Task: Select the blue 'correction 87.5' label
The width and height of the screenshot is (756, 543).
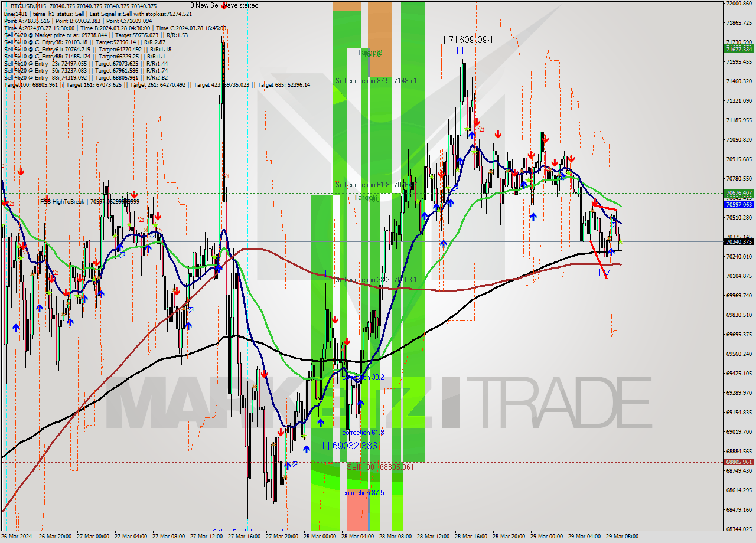Action: coord(363,493)
